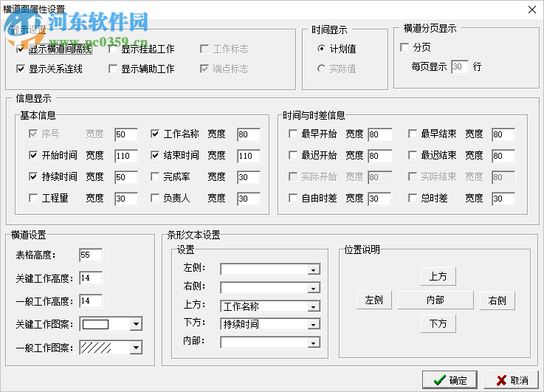Screen dimensions: 544x392
Task: Click the 下方 position button
Action: point(438,323)
